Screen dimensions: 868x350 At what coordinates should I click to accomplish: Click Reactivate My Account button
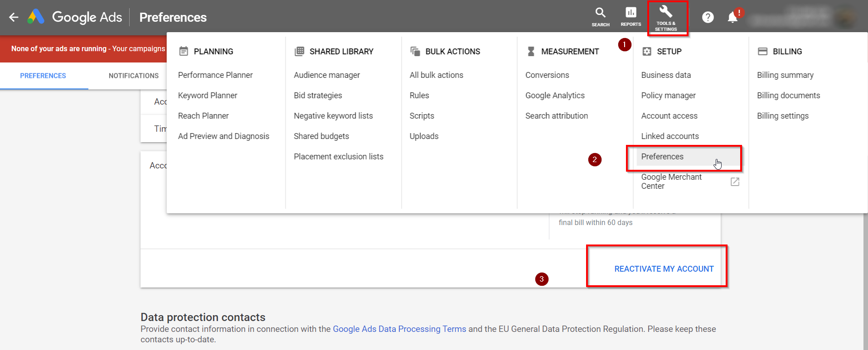coord(664,269)
